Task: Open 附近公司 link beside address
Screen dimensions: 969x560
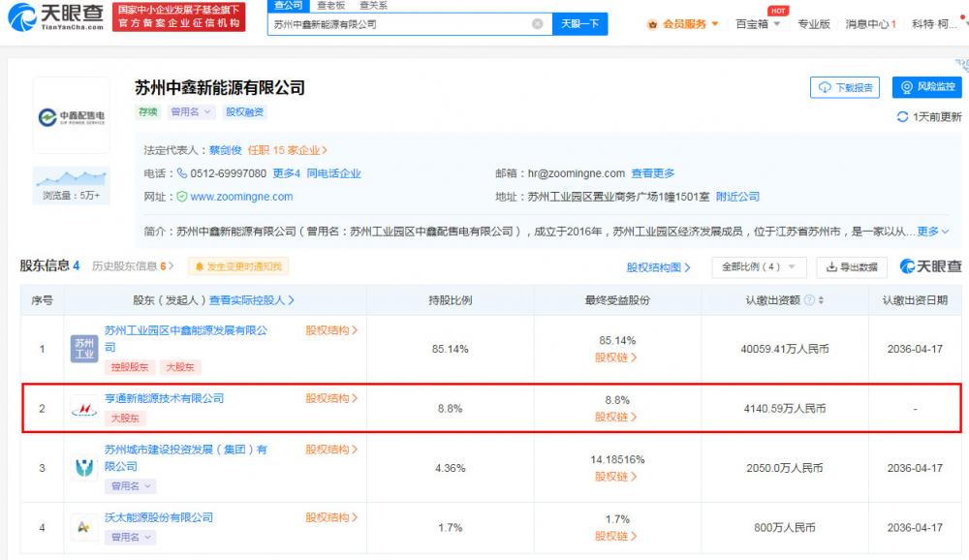Action: (737, 197)
